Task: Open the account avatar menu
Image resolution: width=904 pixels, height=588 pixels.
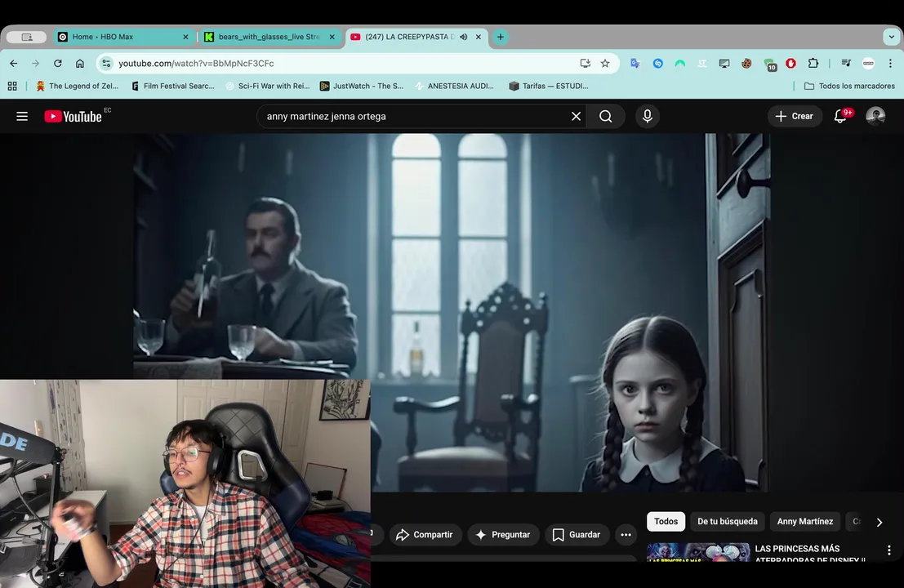Action: [875, 117]
